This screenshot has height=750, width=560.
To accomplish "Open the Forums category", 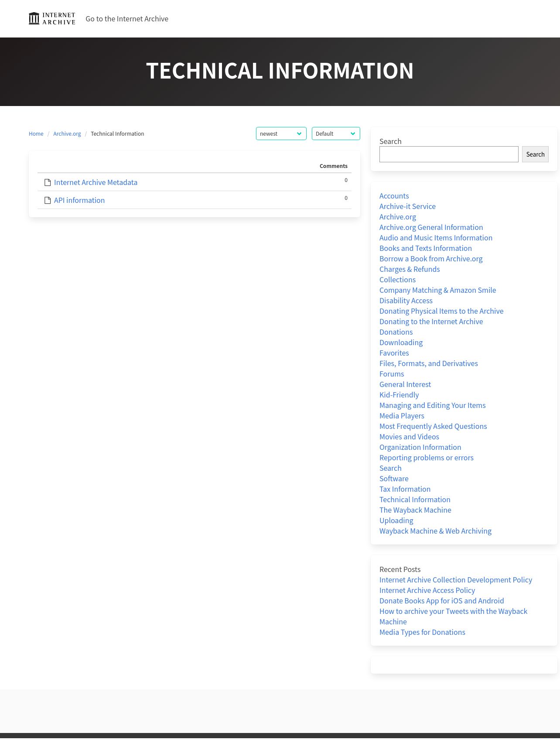I will coord(392,374).
